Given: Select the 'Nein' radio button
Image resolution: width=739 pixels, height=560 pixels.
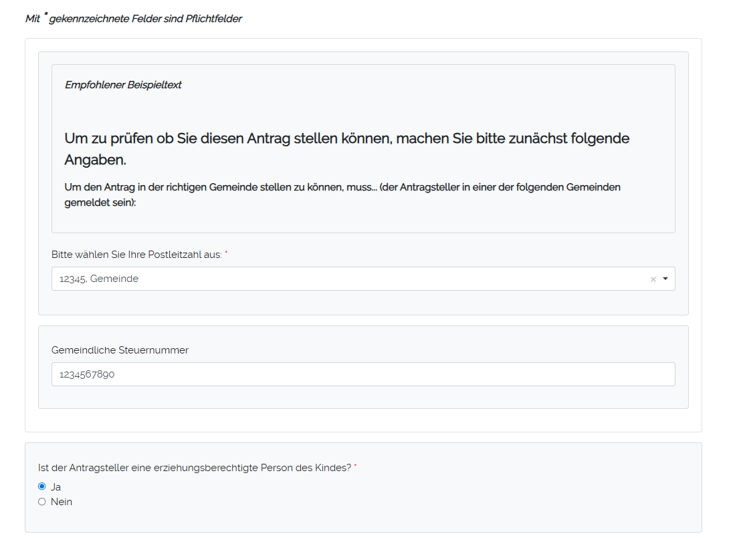Looking at the screenshot, I should click(x=42, y=502).
